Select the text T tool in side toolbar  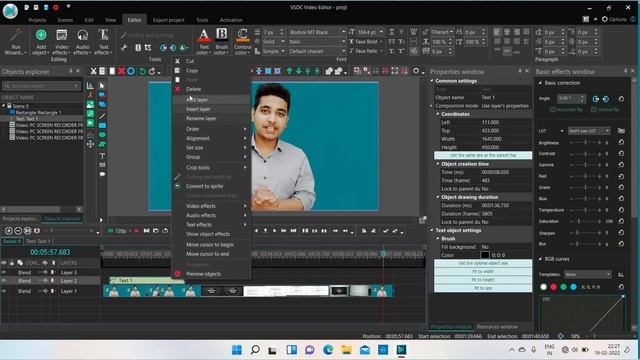(x=102, y=156)
